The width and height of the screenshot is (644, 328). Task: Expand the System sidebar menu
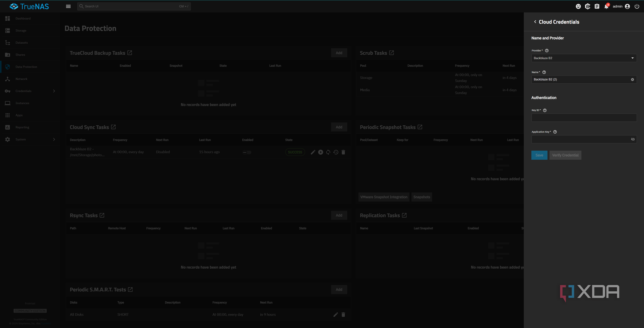[30, 139]
